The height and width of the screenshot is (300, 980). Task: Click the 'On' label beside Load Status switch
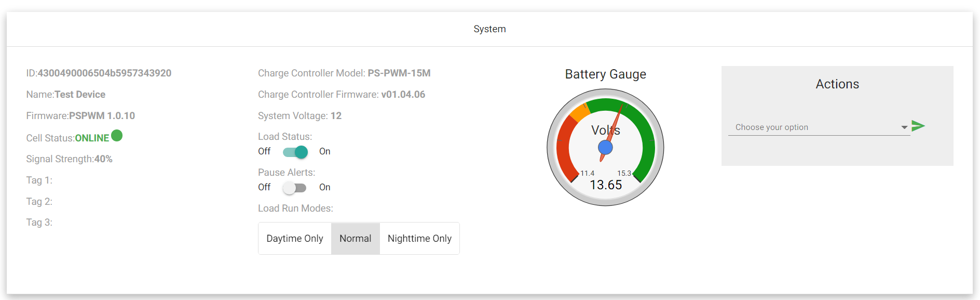point(325,151)
